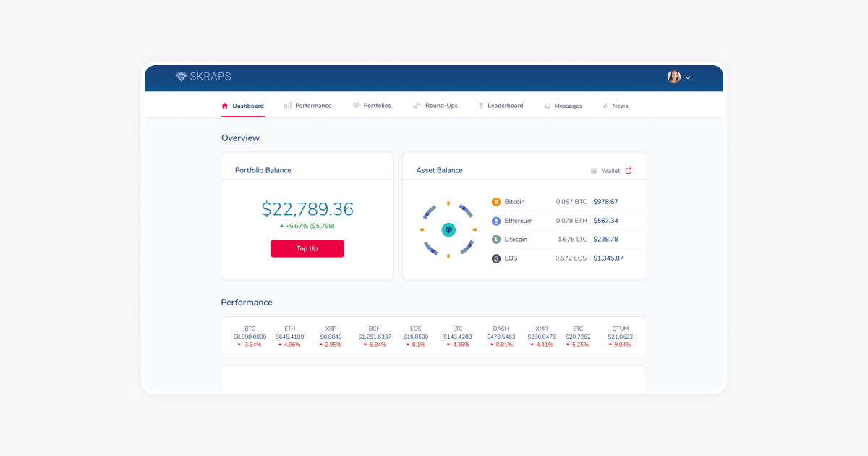Screen dimensions: 868x456
Task: Toggle the ETH price change indicator
Action: coord(289,344)
